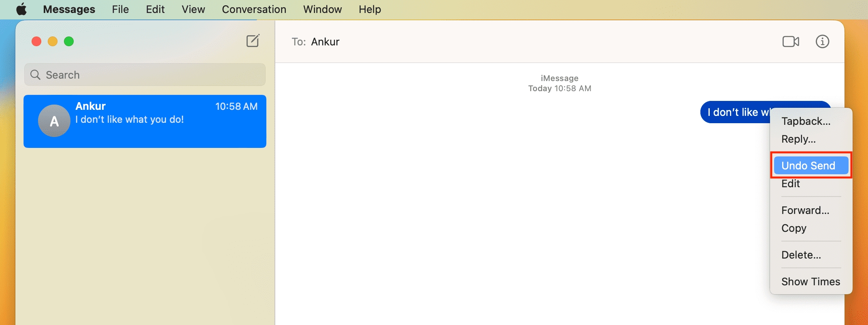Open the View menu
Viewport: 868px width, 325px height.
193,9
